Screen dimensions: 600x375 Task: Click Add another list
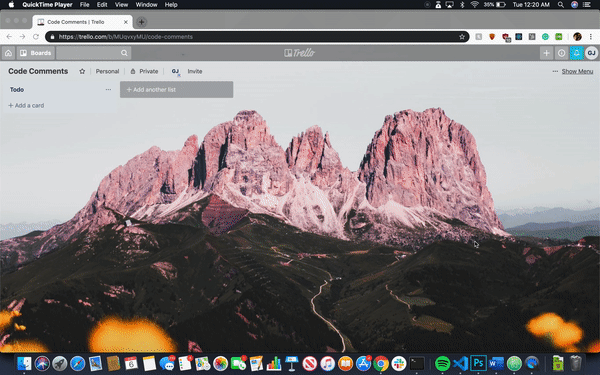(176, 90)
